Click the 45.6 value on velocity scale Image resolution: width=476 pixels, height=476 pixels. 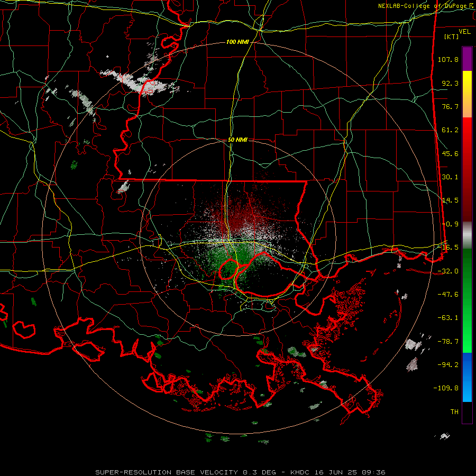[x=450, y=153]
